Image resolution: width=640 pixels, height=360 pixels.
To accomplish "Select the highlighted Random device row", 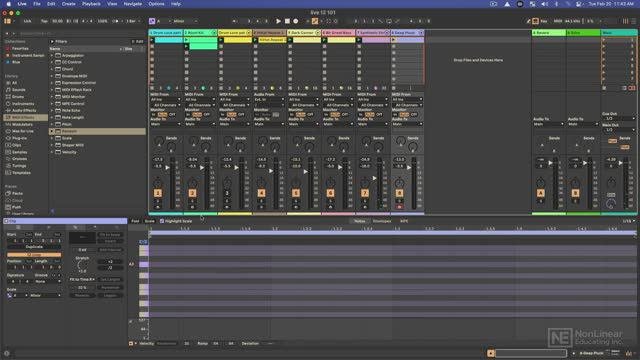I will (x=97, y=131).
